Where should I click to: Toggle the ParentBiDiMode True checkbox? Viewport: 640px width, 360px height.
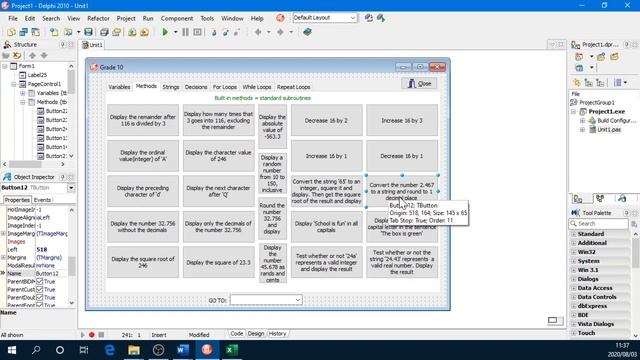tap(40, 282)
